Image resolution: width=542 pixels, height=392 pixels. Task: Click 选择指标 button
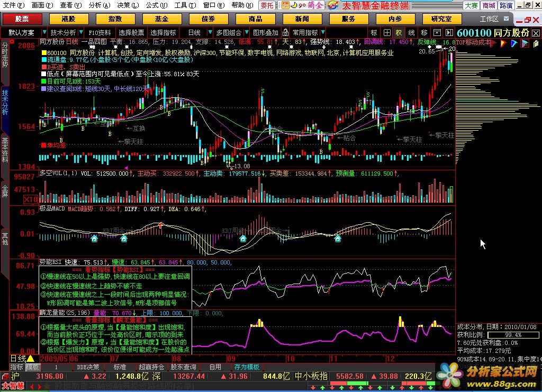(163, 33)
